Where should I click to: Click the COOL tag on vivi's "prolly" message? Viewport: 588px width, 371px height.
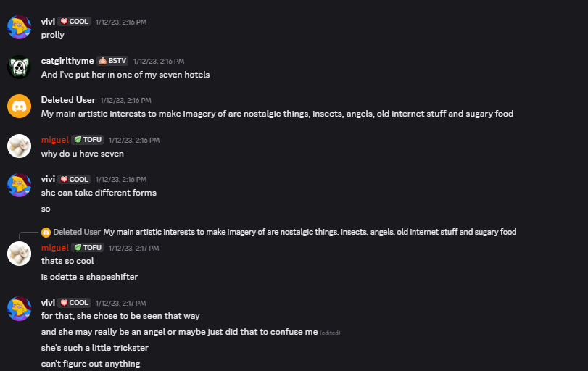(75, 22)
